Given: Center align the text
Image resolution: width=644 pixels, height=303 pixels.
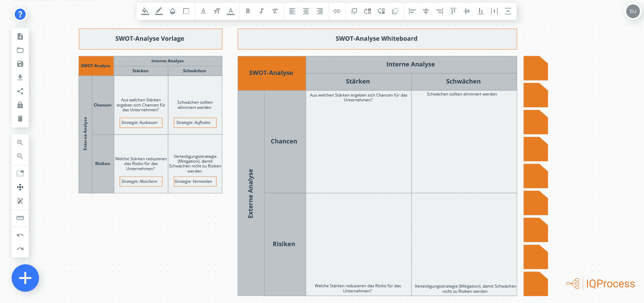Looking at the screenshot, I should click(x=306, y=11).
